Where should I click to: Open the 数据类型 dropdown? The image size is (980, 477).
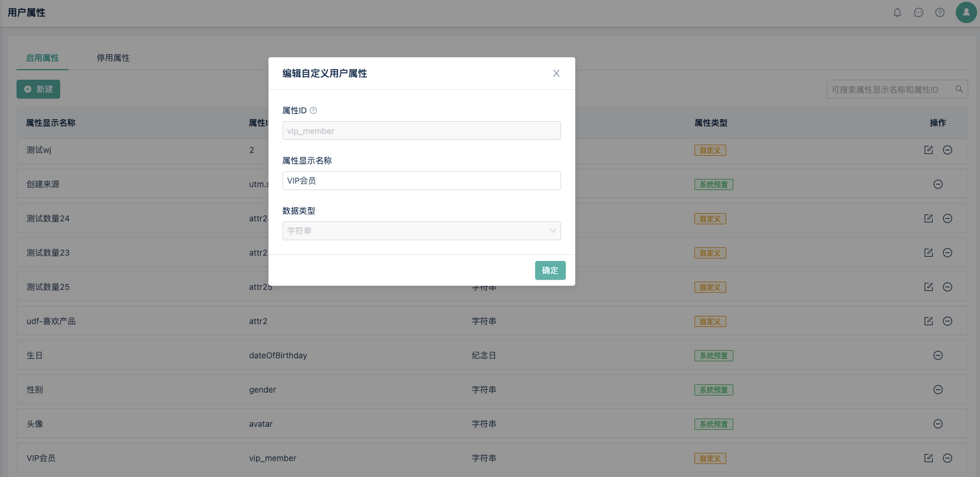pos(421,231)
